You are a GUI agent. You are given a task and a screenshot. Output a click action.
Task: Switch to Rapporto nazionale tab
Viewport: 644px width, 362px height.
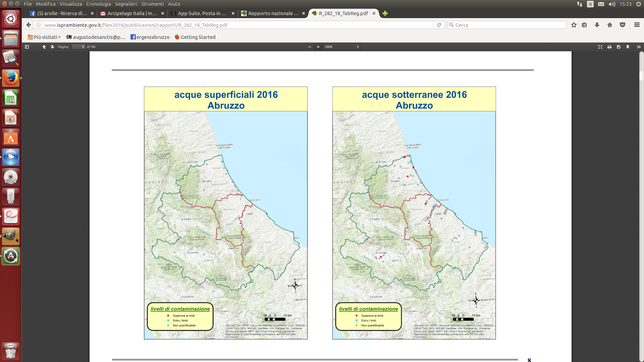pos(270,13)
